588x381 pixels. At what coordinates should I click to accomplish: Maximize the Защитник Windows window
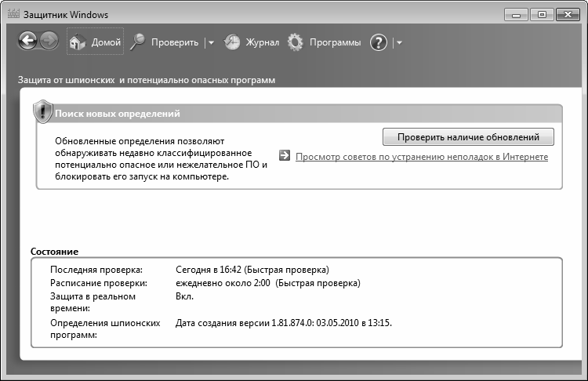pos(542,15)
